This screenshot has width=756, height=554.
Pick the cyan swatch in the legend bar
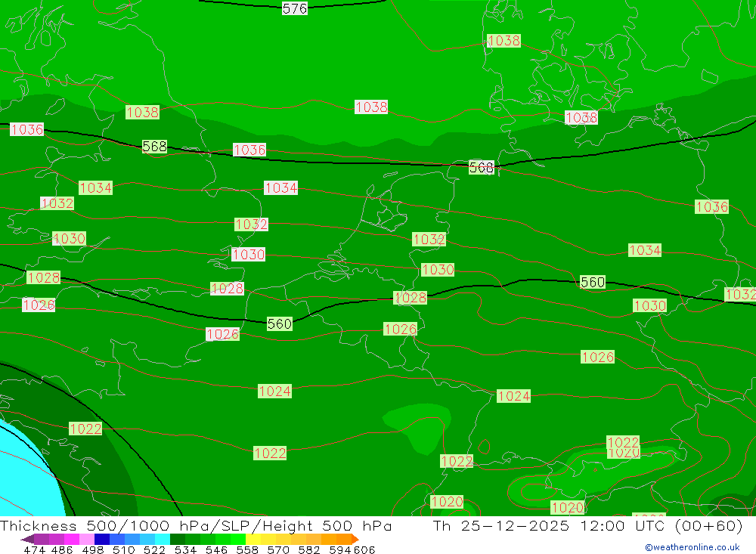tap(163, 539)
